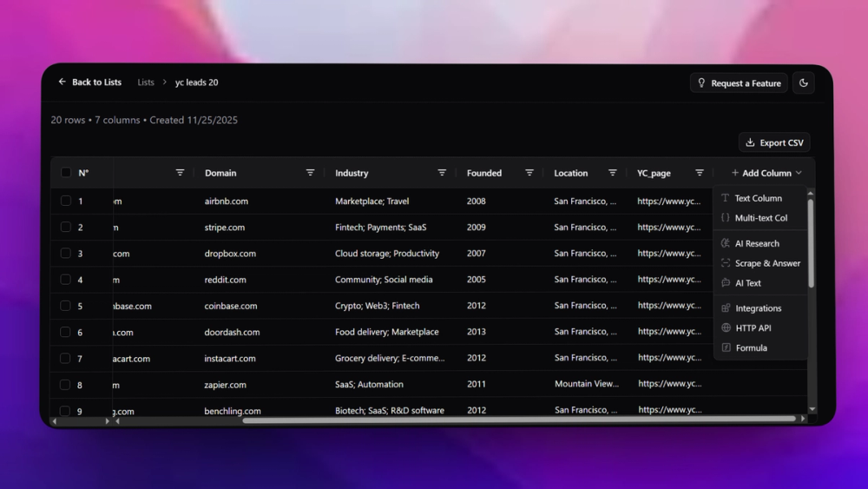This screenshot has width=868, height=489.
Task: Click the YC_page column filter icon
Action: (x=700, y=173)
